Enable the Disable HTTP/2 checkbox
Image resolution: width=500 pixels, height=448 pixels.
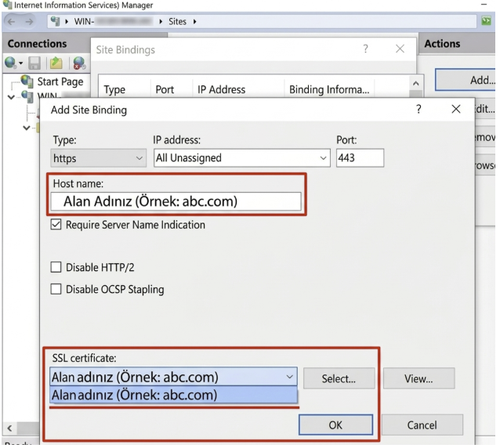click(56, 267)
